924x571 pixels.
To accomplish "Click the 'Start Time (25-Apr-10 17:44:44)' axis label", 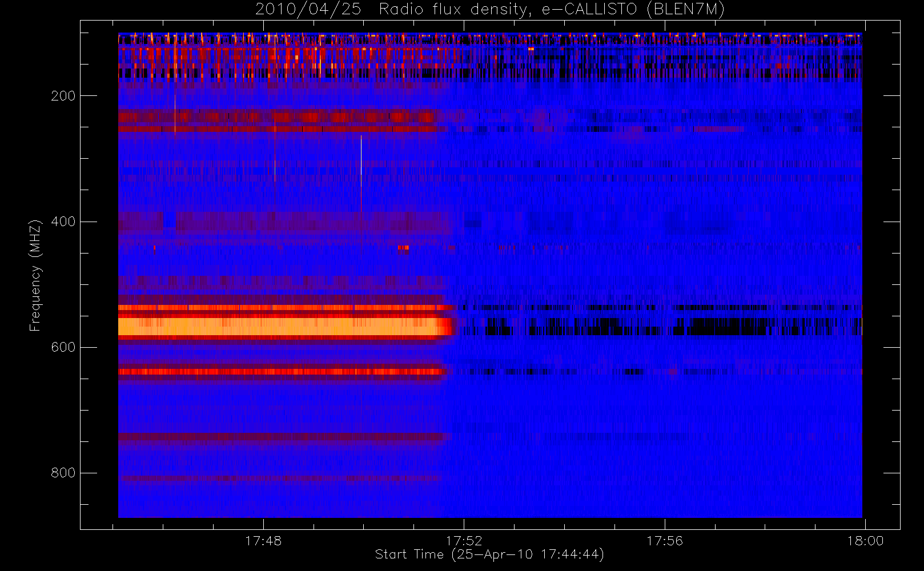I will 489,554.
